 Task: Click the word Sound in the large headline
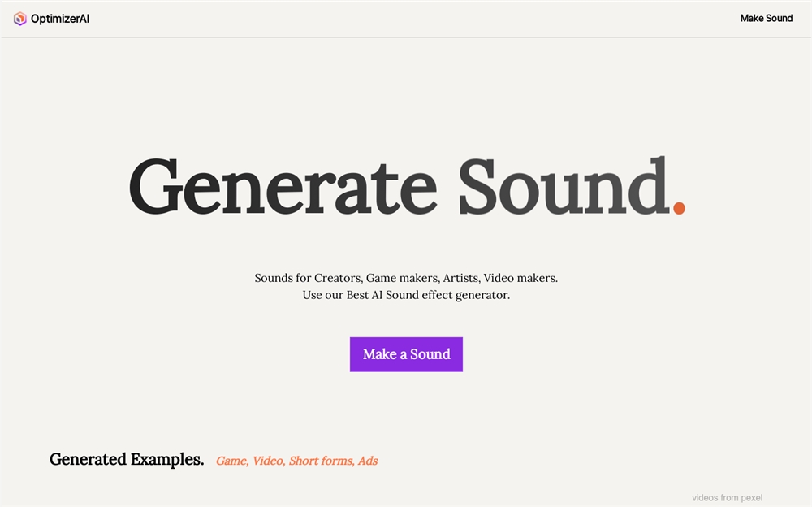564,186
